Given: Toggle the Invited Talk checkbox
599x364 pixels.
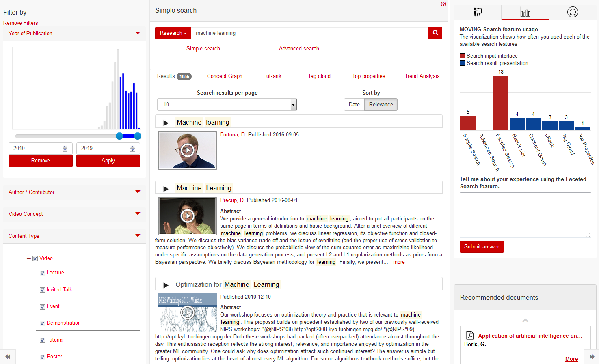Looking at the screenshot, I should pos(42,290).
